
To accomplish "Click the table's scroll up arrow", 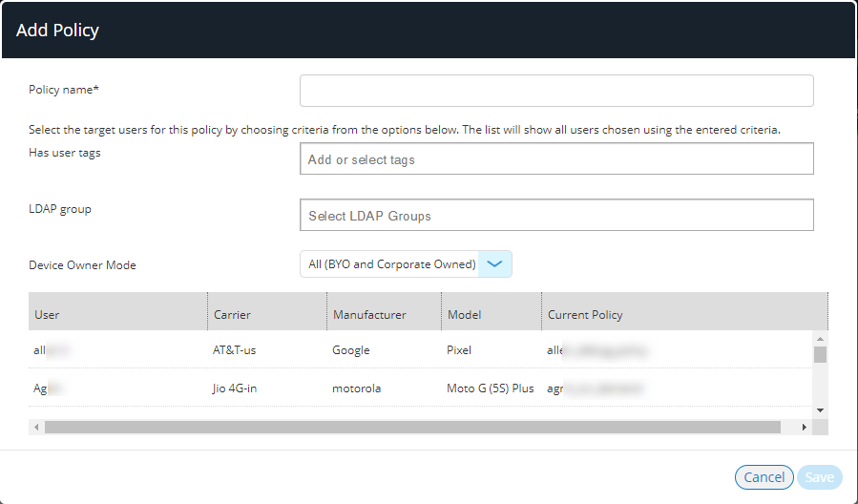I will coord(820,339).
